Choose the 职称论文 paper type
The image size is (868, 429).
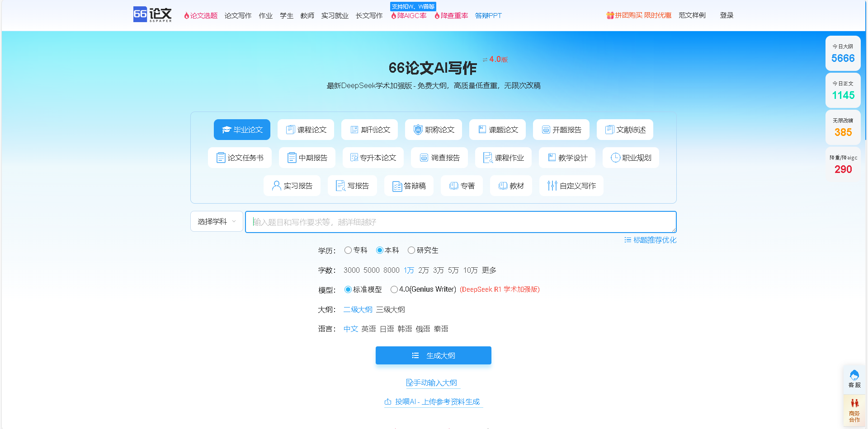tap(433, 130)
